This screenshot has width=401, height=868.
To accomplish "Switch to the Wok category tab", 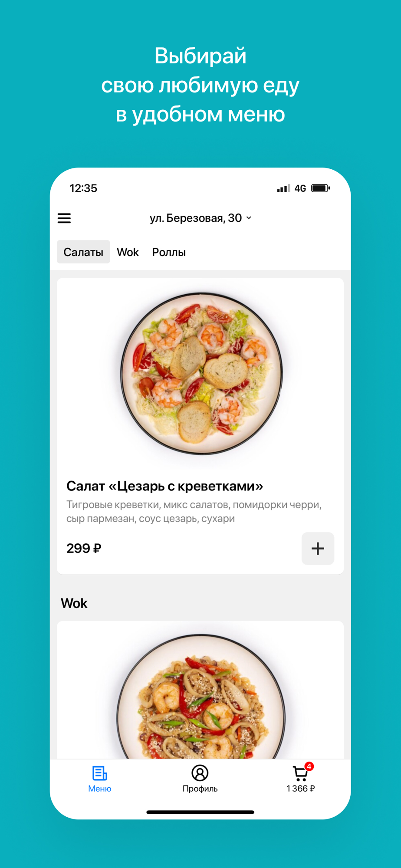I will tap(128, 252).
